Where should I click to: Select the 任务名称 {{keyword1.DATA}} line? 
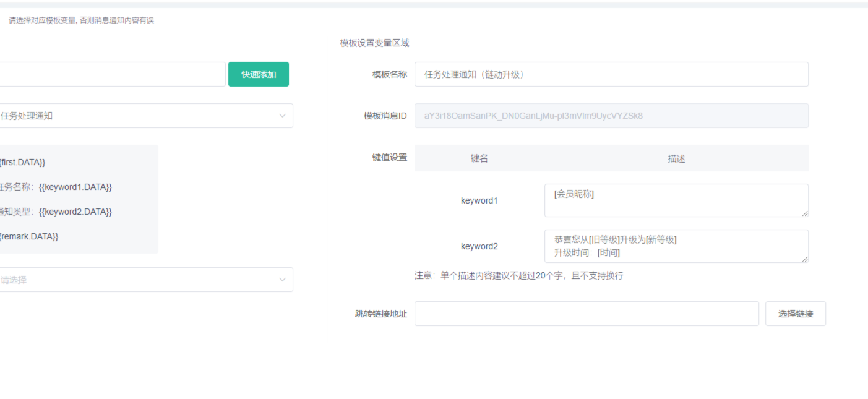click(x=56, y=187)
